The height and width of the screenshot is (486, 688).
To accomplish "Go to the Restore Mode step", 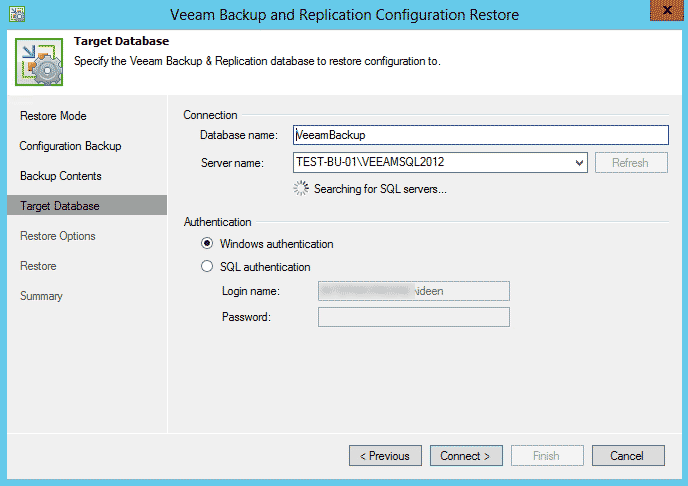I will coord(53,116).
